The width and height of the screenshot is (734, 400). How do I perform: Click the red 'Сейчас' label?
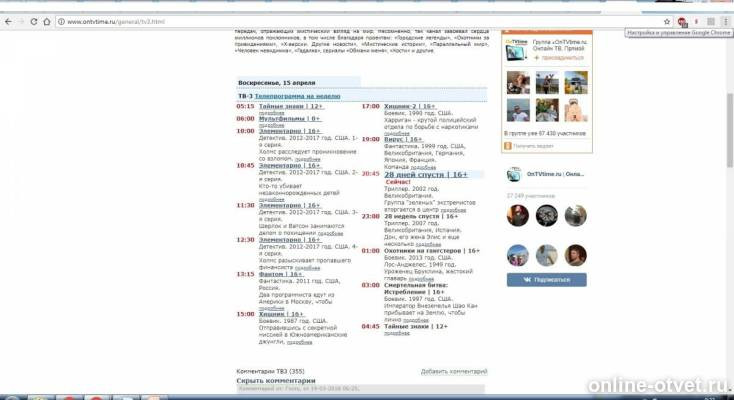(398, 182)
